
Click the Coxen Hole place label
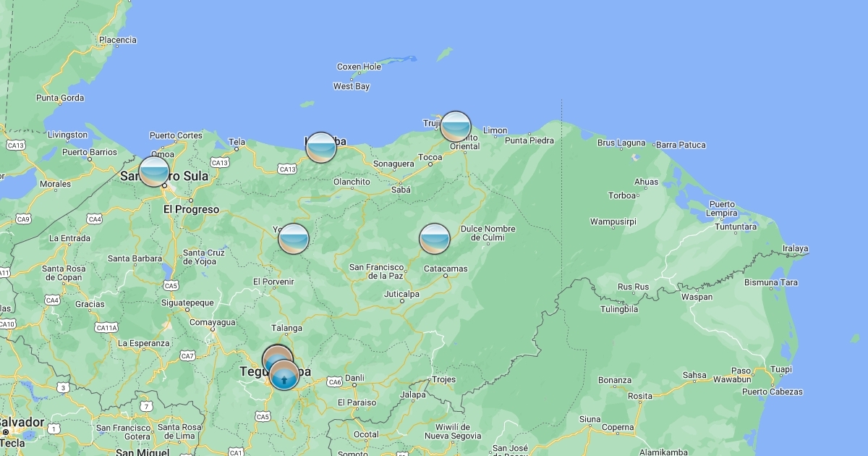pos(359,67)
